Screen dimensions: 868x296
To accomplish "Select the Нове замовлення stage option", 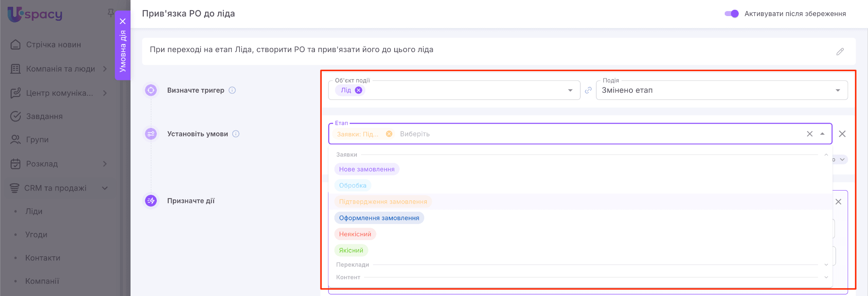I will [x=367, y=169].
